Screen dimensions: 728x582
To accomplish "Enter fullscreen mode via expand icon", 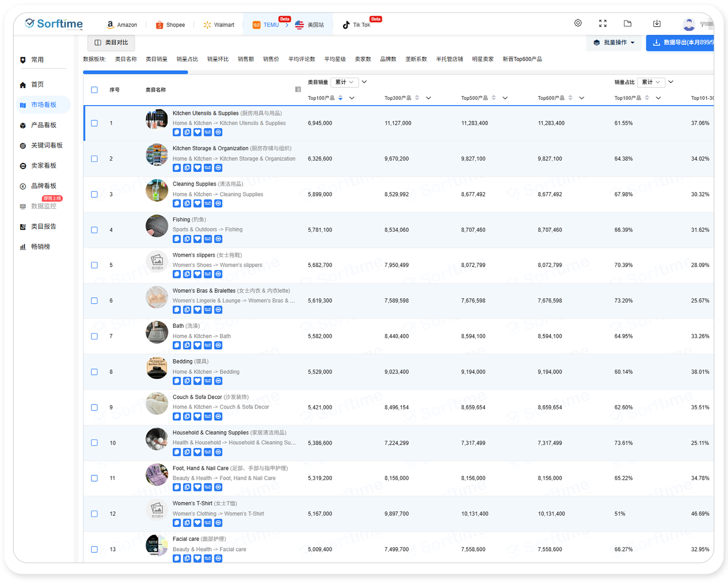I will point(603,23).
